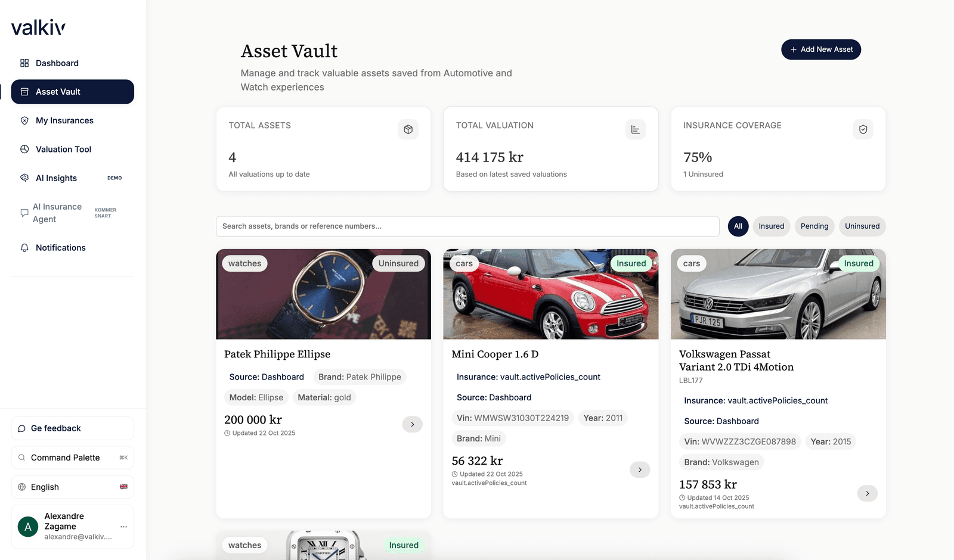Click the AI Insights sparkle icon
This screenshot has height=560, width=954.
24,178
